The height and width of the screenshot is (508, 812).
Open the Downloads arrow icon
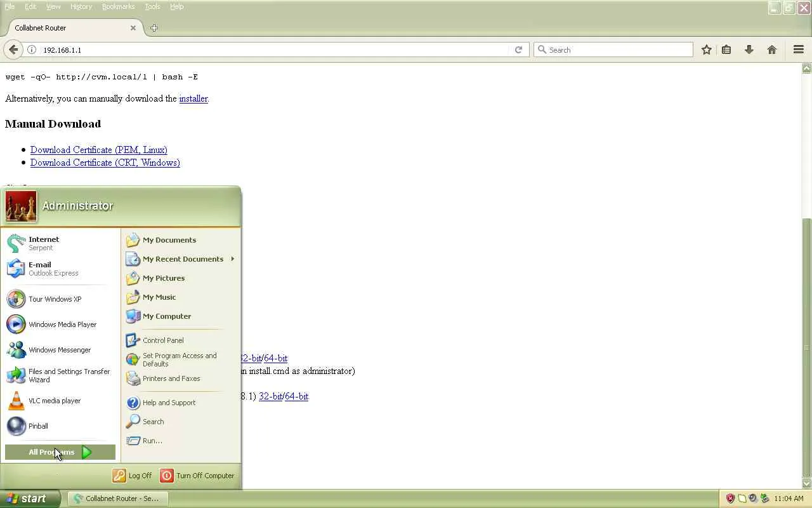click(749, 50)
